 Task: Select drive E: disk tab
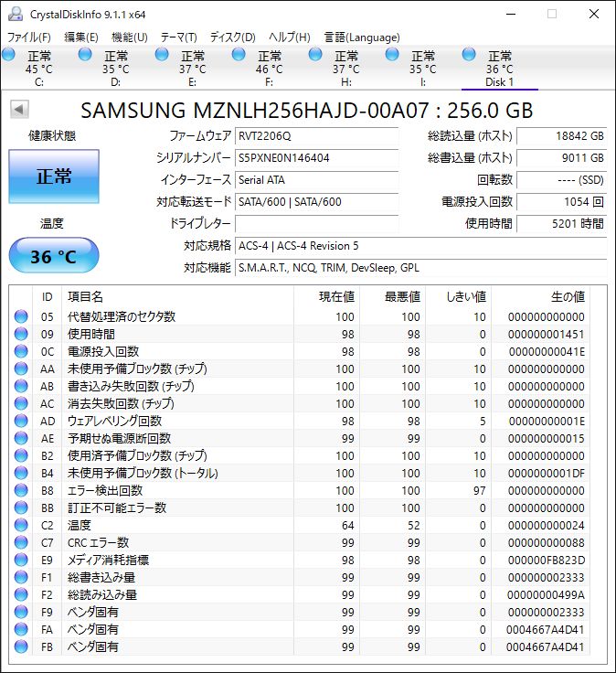[193, 69]
